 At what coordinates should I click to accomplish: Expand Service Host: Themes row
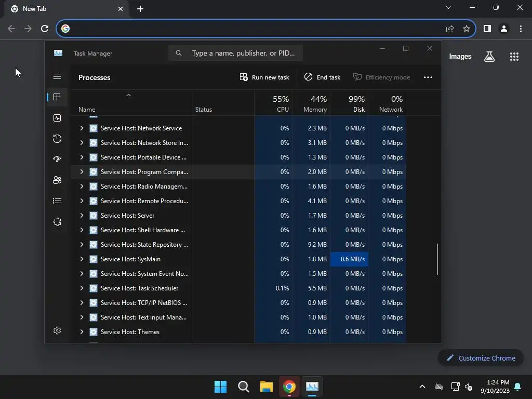click(x=82, y=332)
